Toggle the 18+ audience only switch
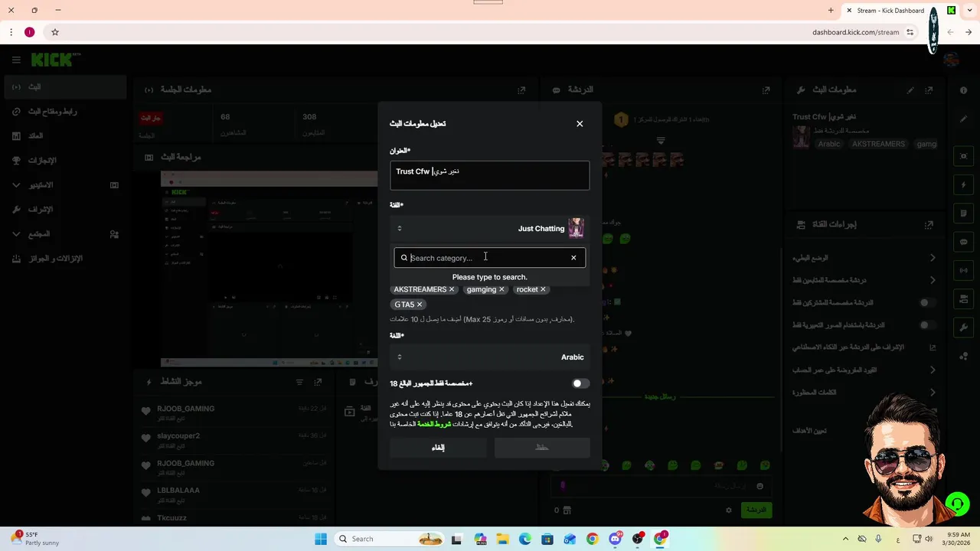 [580, 383]
